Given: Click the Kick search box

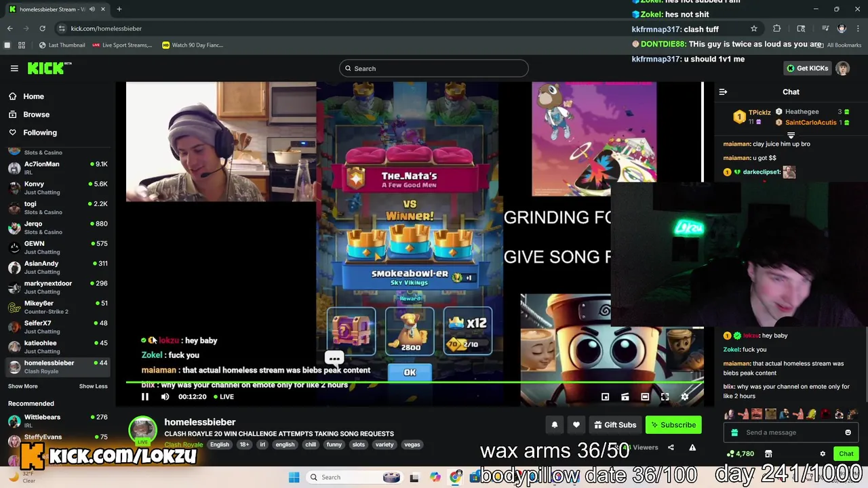Looking at the screenshot, I should coord(433,68).
